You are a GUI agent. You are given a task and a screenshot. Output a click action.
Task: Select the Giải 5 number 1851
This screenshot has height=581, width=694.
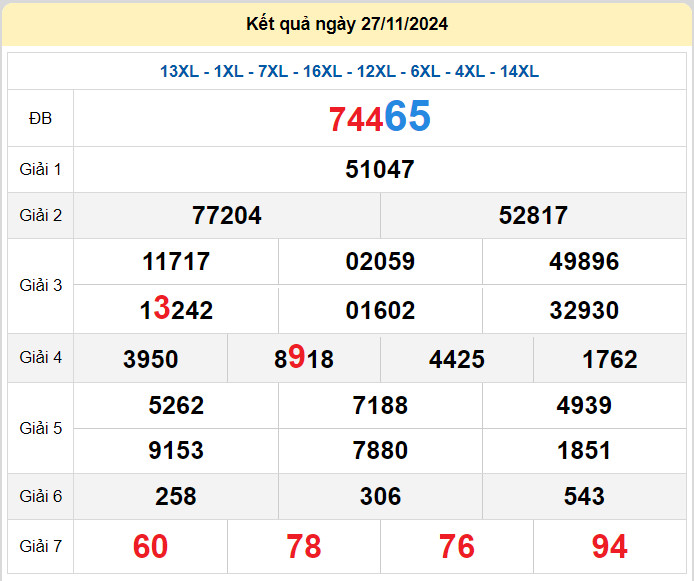pyautogui.click(x=584, y=451)
